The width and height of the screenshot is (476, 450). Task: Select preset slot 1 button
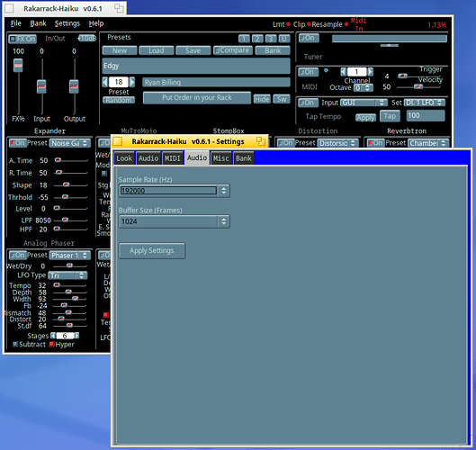[x=244, y=39]
